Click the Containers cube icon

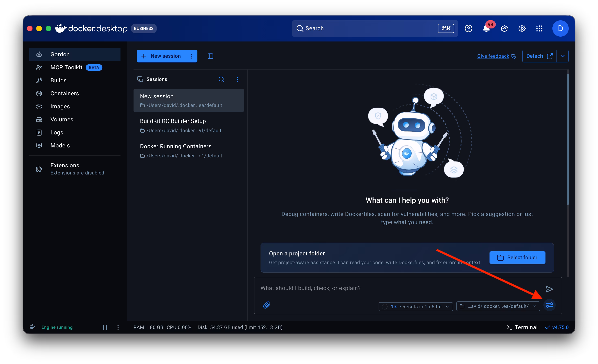[39, 93]
